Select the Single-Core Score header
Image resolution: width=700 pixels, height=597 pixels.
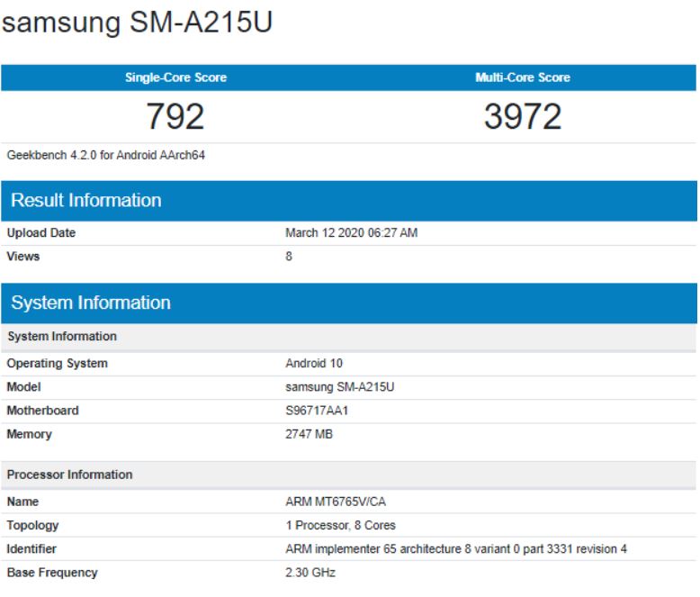click(175, 77)
